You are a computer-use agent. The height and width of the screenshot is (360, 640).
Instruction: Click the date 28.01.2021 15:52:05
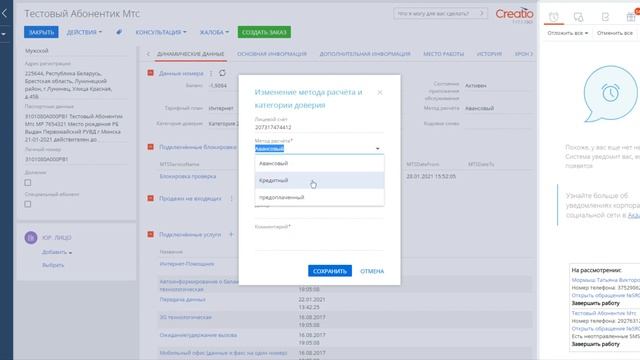point(431,176)
